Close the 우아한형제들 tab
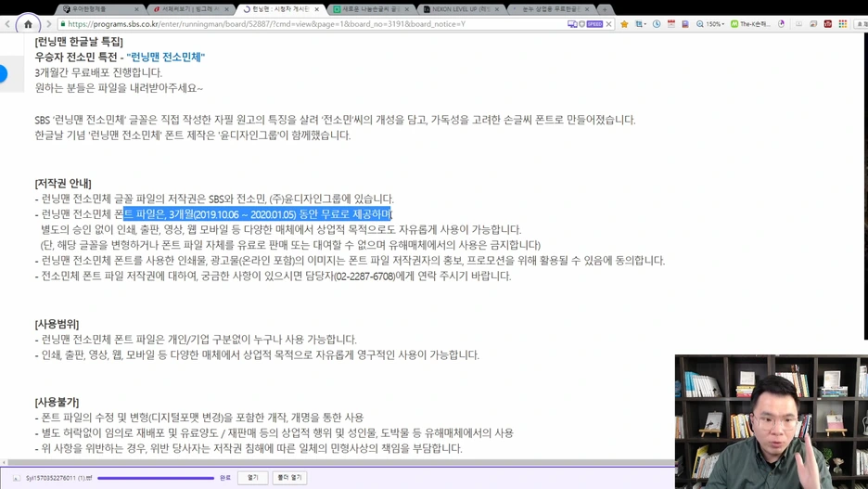The image size is (868, 489). (x=136, y=9)
